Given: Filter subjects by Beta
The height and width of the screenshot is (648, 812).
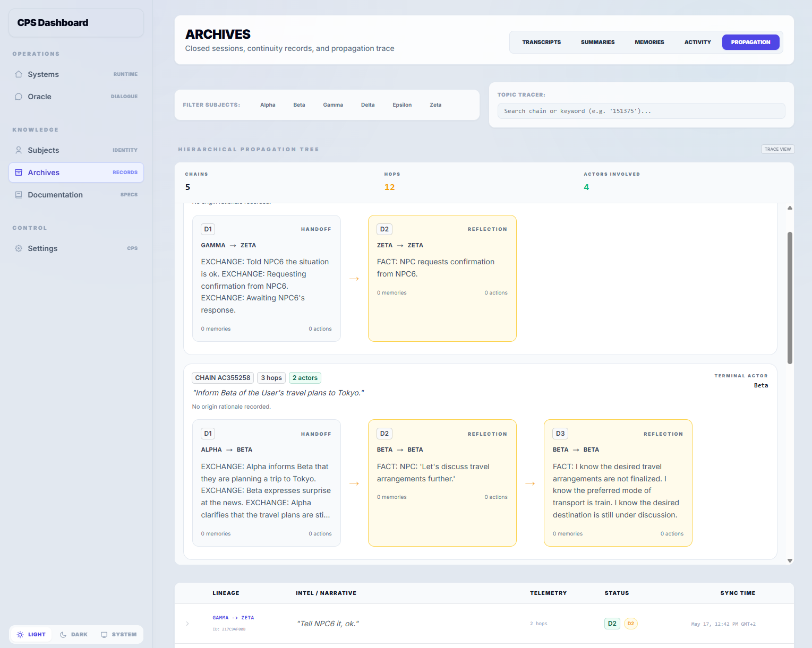Looking at the screenshot, I should pos(299,105).
